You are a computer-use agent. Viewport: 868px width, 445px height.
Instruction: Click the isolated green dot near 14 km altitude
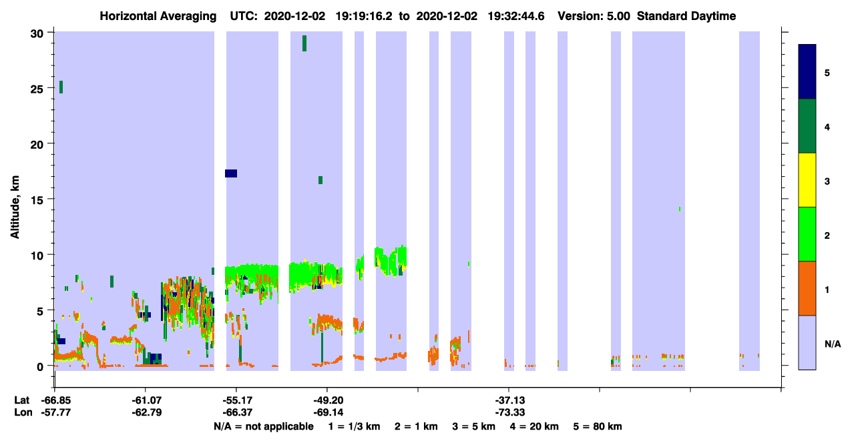680,209
